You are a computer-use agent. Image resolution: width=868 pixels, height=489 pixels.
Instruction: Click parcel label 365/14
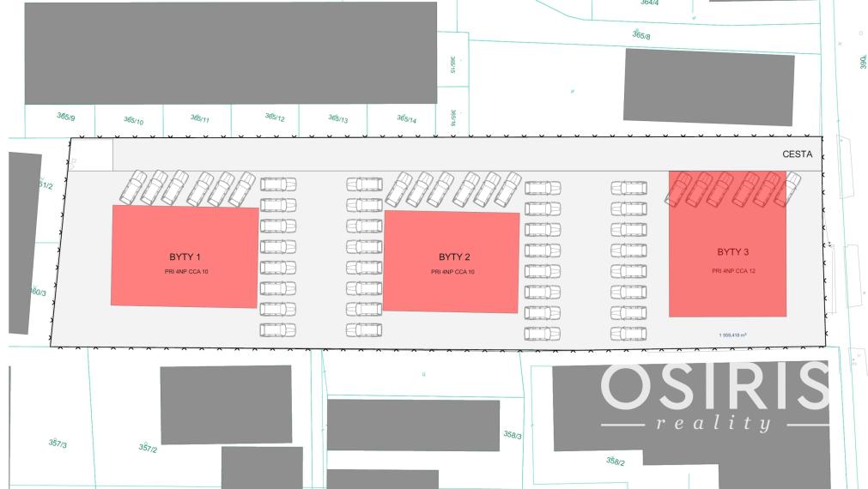(x=406, y=119)
